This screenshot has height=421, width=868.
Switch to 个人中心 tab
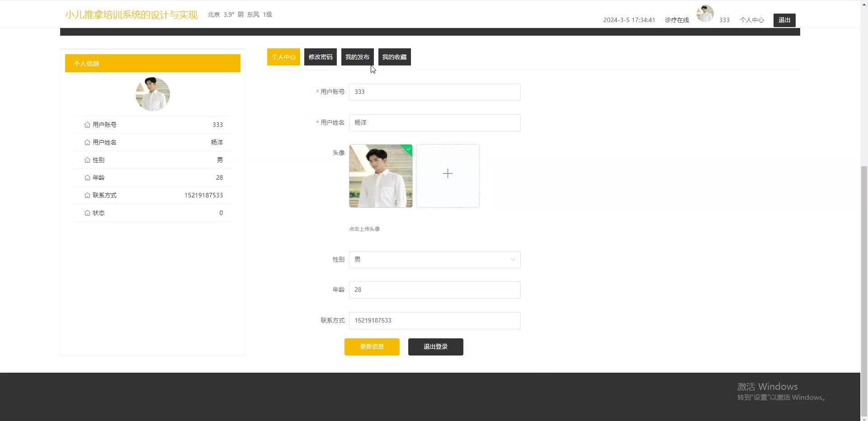point(283,57)
